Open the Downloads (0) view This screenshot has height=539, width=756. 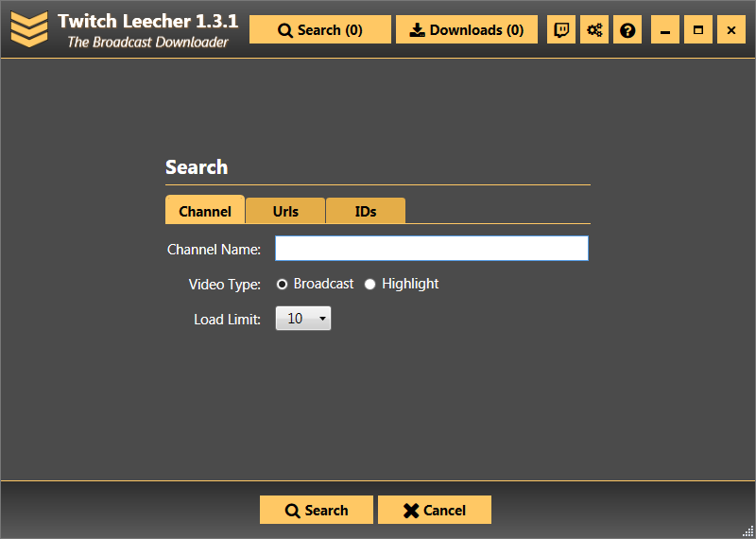click(467, 30)
